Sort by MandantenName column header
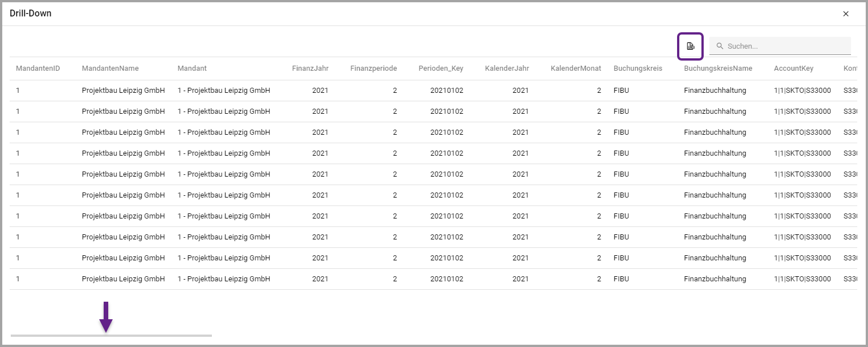The width and height of the screenshot is (868, 347). pos(110,68)
